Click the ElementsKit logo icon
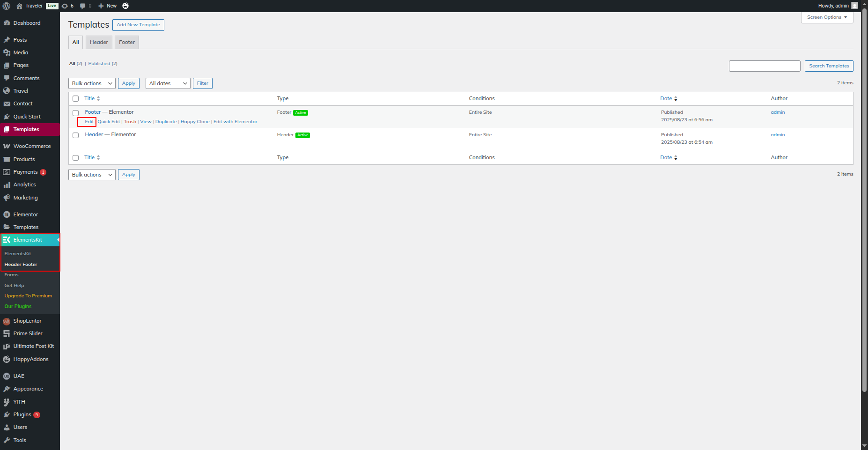 (7, 240)
